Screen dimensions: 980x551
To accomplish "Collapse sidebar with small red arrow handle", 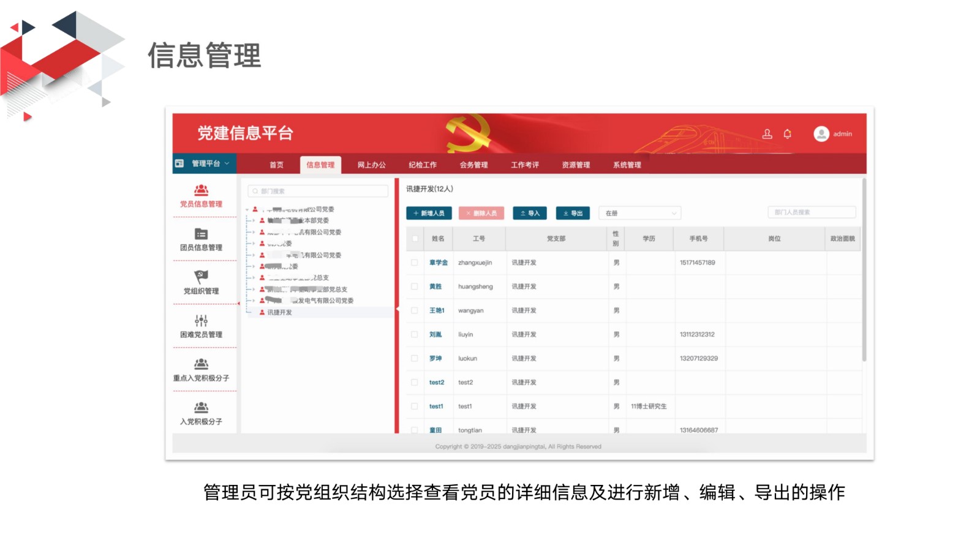I will (238, 304).
